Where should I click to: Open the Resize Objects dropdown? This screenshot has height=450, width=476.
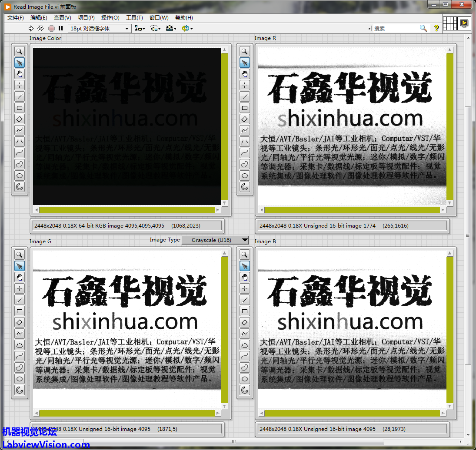point(171,29)
